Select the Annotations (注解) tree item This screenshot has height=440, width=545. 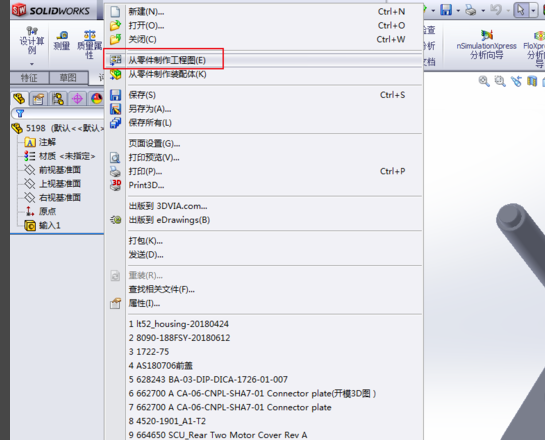coord(40,142)
